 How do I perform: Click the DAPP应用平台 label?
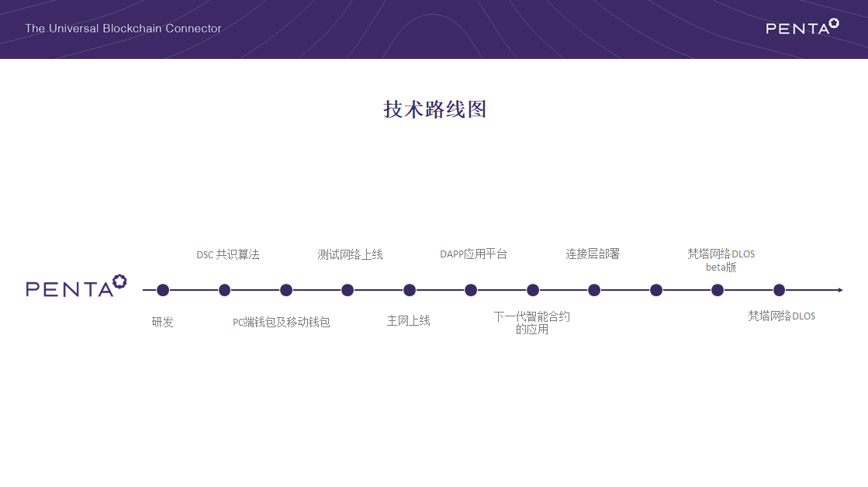474,254
